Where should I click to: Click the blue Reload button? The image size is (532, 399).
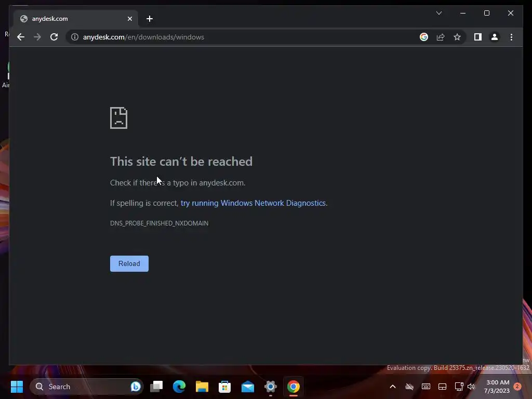(x=129, y=263)
